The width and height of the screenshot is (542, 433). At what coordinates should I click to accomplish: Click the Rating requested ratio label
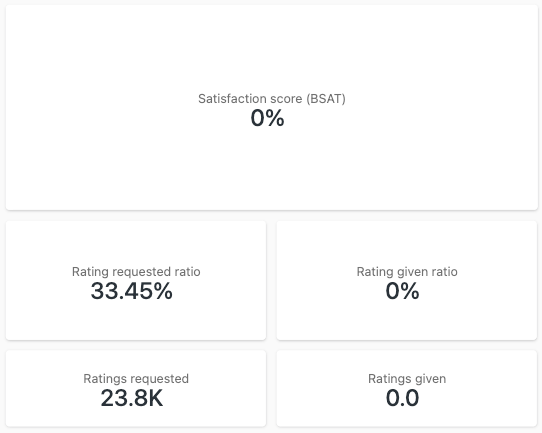tap(136, 272)
